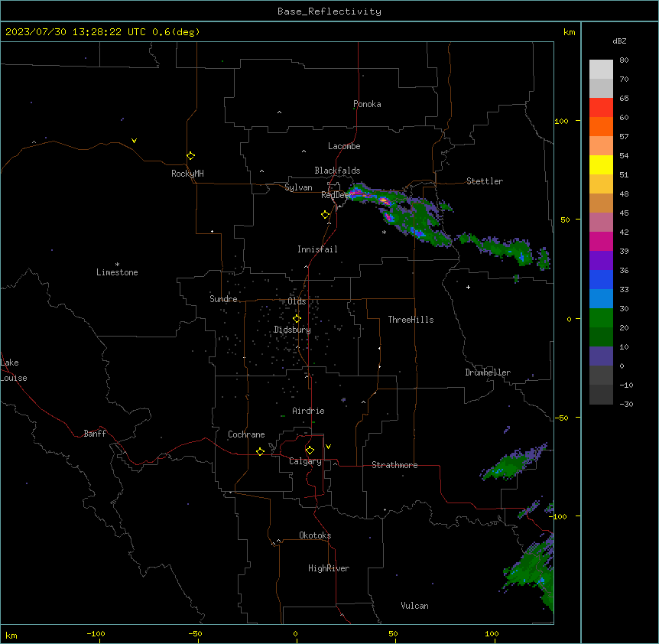The image size is (659, 644).
Task: Click the Lake Louise label
Action: click(14, 370)
